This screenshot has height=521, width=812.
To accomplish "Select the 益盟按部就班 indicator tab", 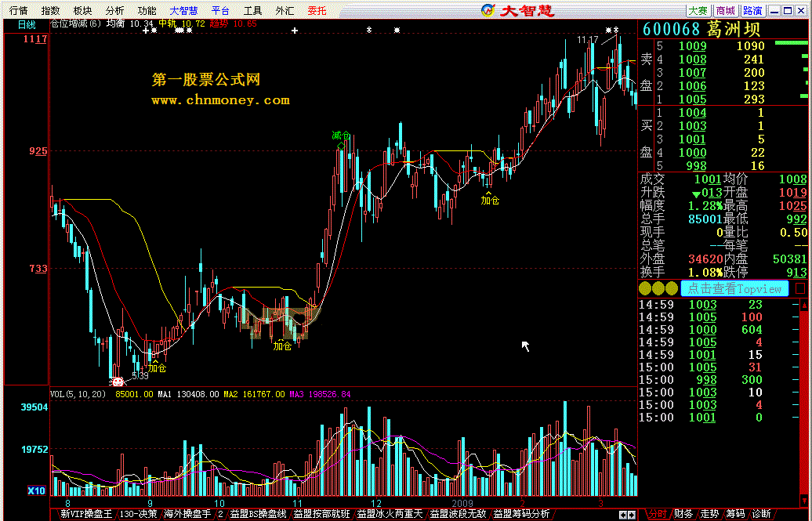I will [321, 514].
